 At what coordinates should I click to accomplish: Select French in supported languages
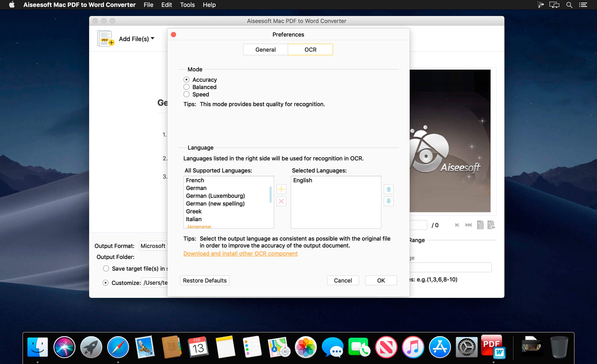pos(228,180)
